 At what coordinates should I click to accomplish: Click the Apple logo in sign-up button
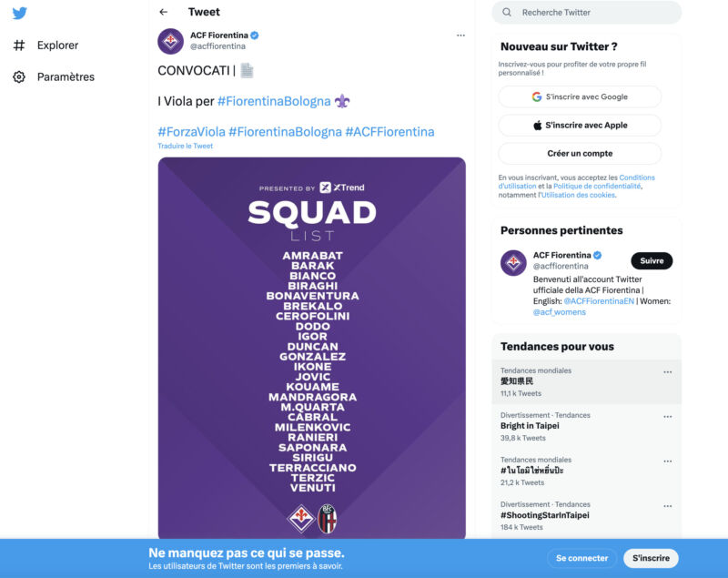[537, 125]
